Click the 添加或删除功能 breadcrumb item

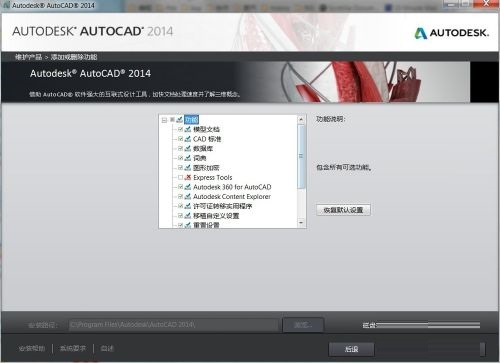coord(74,57)
